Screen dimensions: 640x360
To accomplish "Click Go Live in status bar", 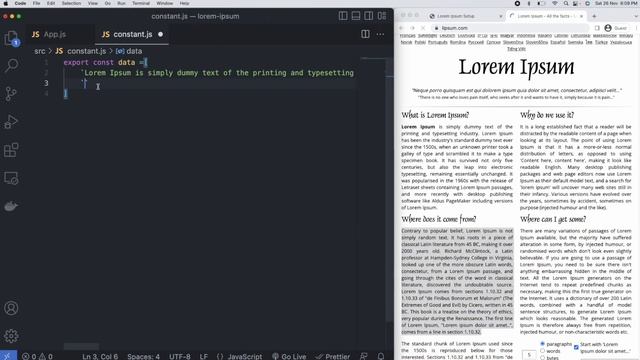I will (289, 356).
